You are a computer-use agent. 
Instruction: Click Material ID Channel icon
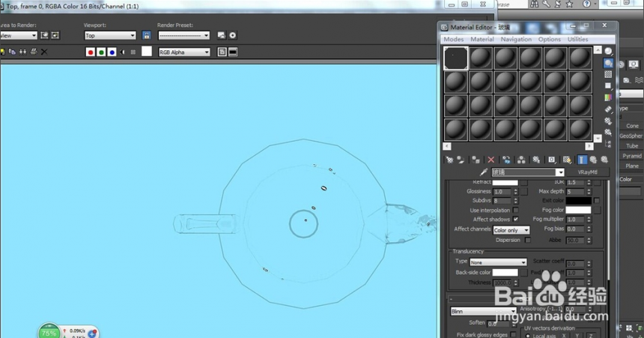click(x=552, y=160)
